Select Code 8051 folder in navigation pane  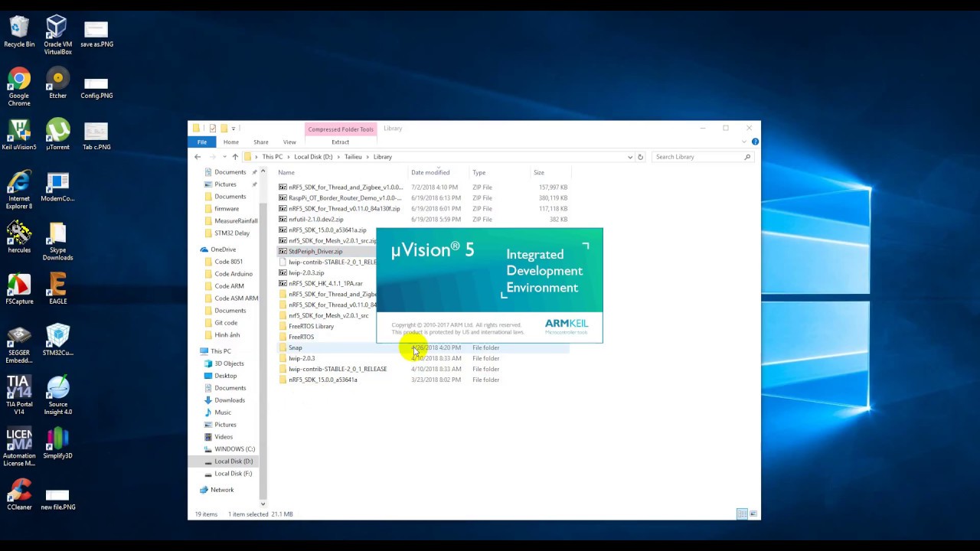[228, 262]
